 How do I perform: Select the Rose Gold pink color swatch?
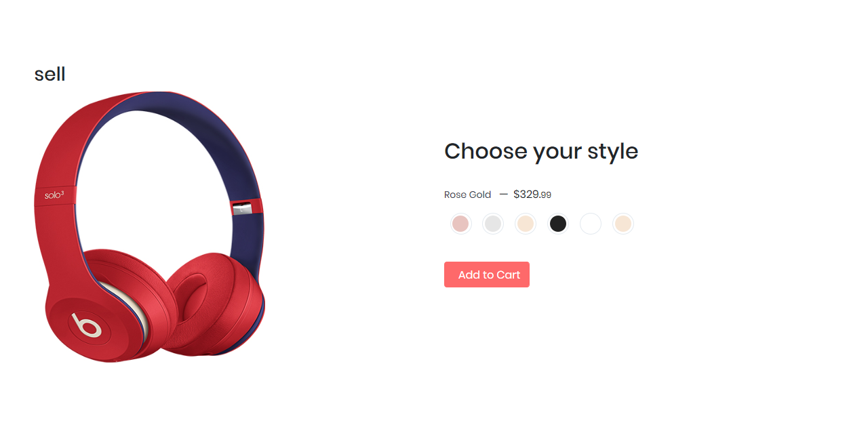click(x=460, y=224)
